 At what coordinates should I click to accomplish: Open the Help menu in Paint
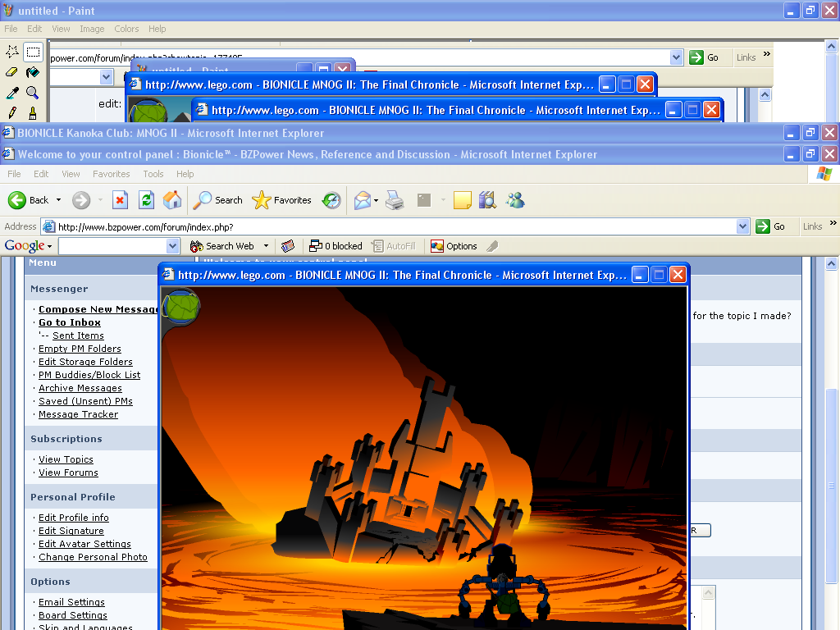tap(157, 29)
